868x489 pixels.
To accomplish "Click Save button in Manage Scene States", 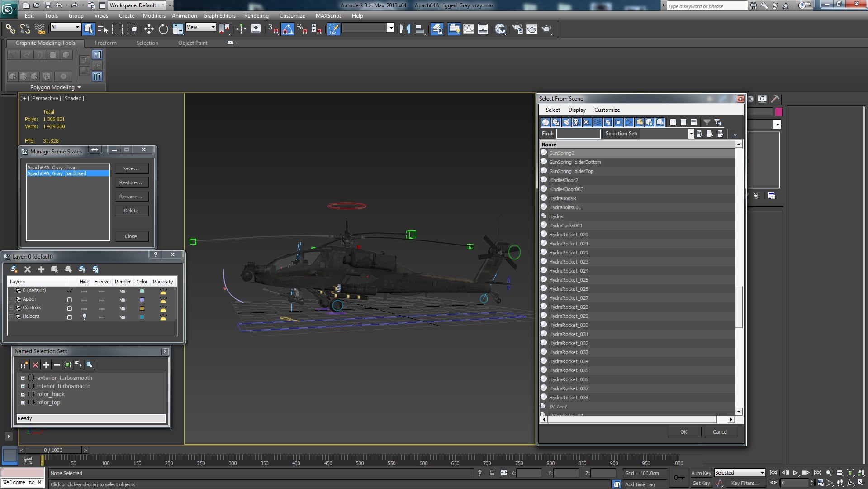I will click(x=131, y=168).
